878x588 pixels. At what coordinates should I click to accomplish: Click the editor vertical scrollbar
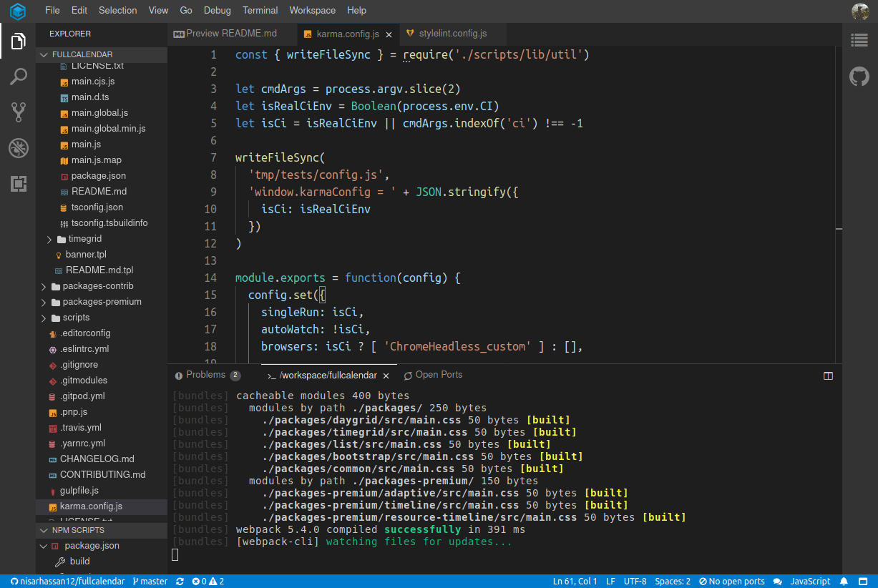click(x=839, y=206)
